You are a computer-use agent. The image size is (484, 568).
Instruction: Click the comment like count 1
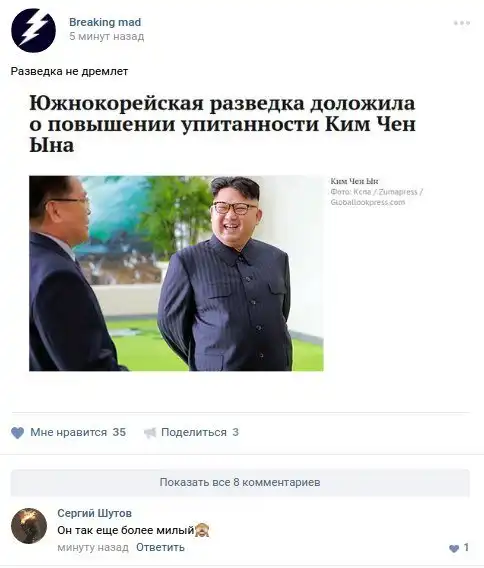pos(466,547)
